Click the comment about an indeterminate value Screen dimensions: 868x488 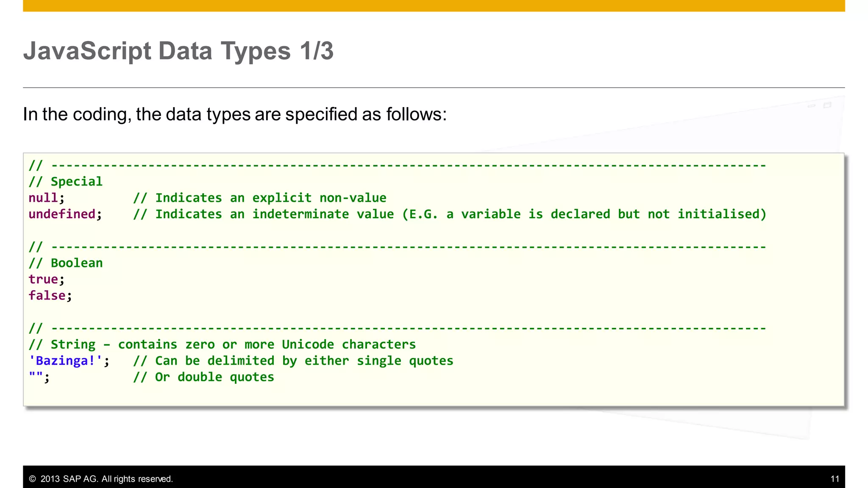pyautogui.click(x=450, y=214)
